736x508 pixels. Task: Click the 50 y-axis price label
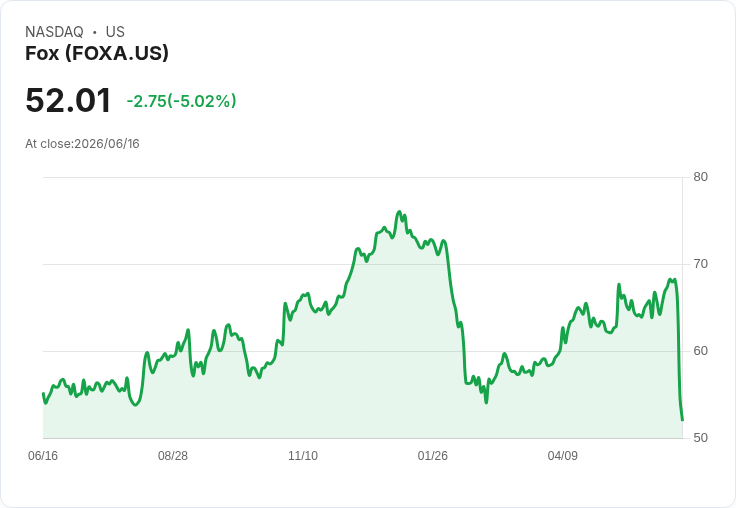pyautogui.click(x=700, y=438)
